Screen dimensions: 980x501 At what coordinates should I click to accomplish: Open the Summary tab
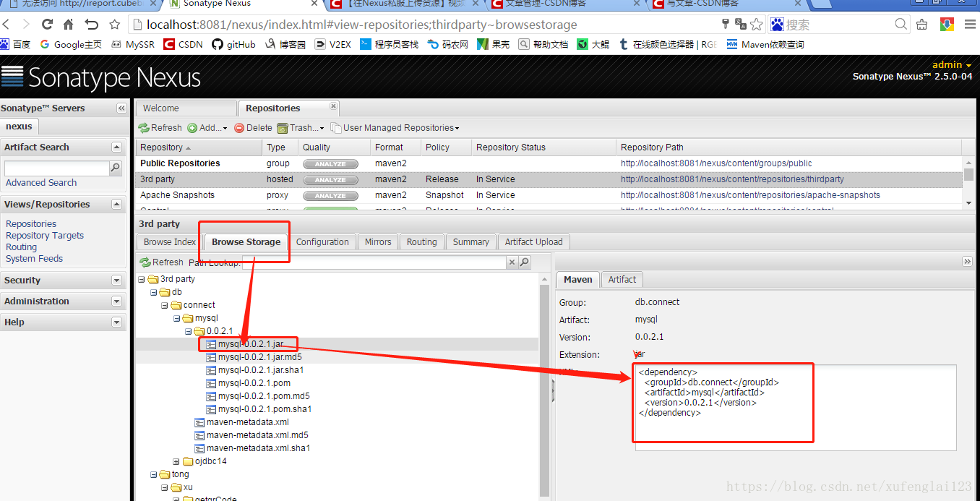471,242
